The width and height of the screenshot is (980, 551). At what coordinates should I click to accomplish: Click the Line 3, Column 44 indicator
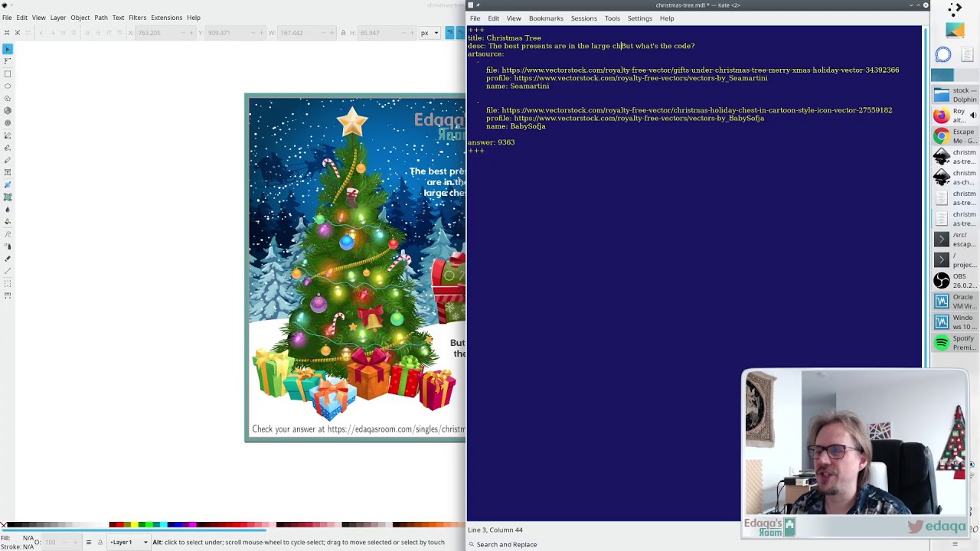pos(495,530)
